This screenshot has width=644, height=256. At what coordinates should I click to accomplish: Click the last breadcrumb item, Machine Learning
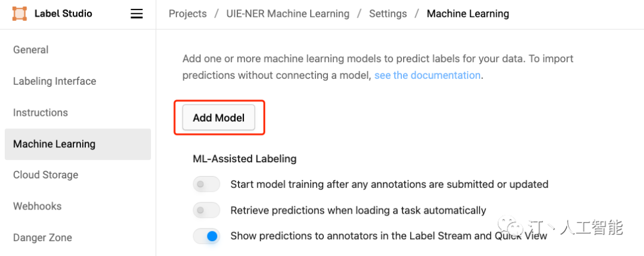point(467,13)
